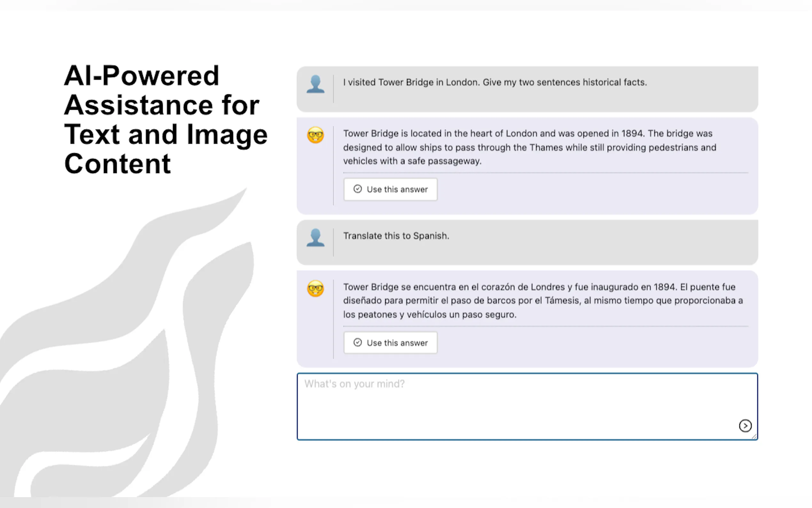Use the English Tower Bridge answer
The image size is (812, 508).
tap(390, 189)
